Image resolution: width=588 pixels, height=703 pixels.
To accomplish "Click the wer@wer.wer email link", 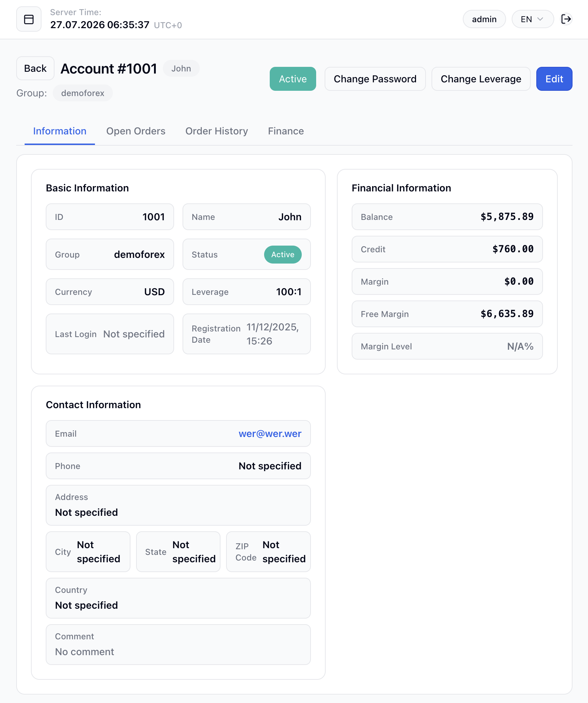I will [270, 434].
